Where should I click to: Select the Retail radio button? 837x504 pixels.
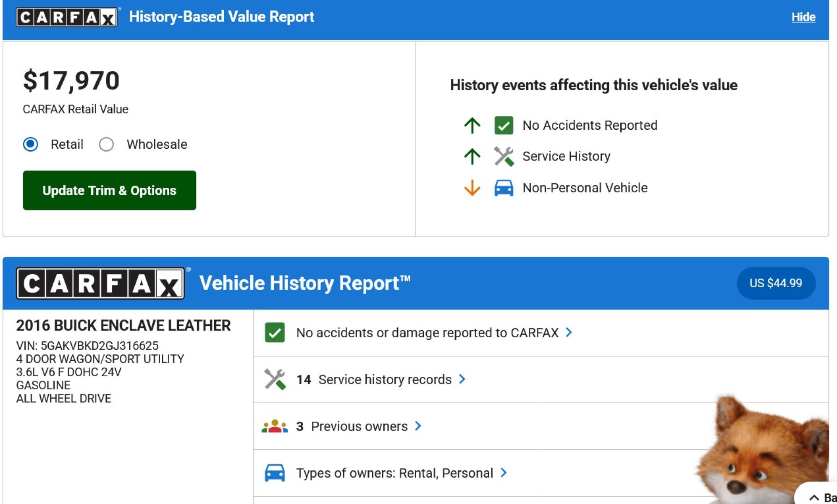(31, 144)
